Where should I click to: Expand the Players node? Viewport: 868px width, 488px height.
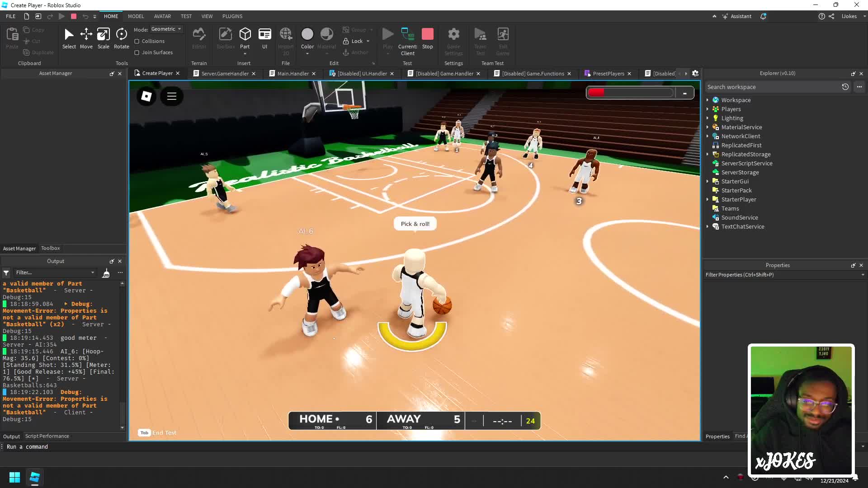tap(708, 109)
